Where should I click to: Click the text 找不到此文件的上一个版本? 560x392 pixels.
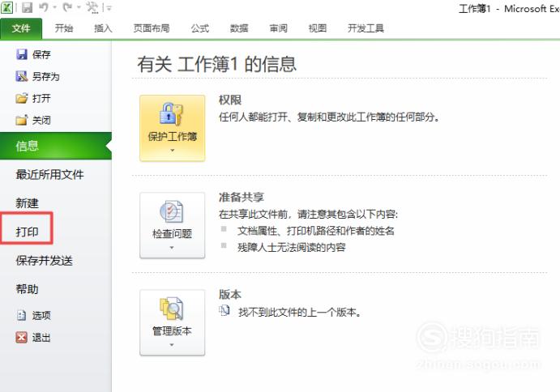[300, 313]
